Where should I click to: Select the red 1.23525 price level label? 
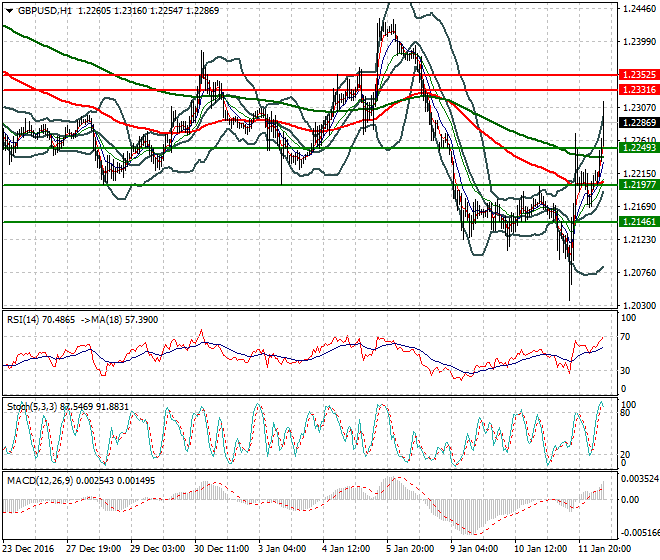[x=638, y=75]
